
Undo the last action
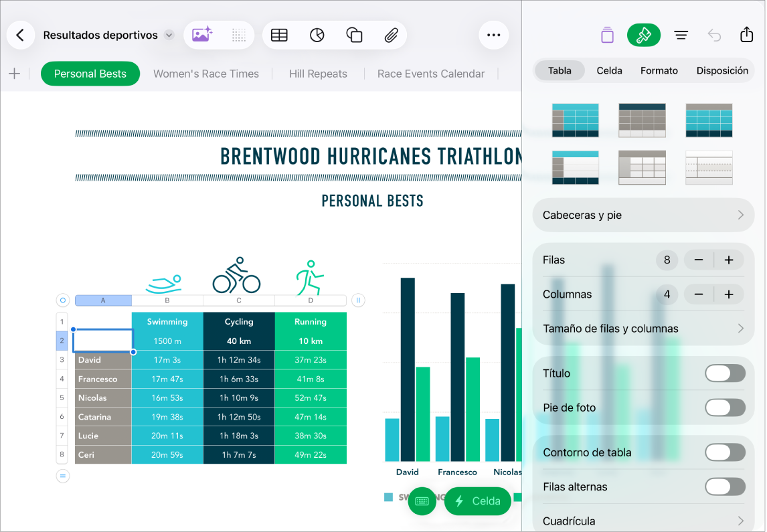[x=714, y=35]
